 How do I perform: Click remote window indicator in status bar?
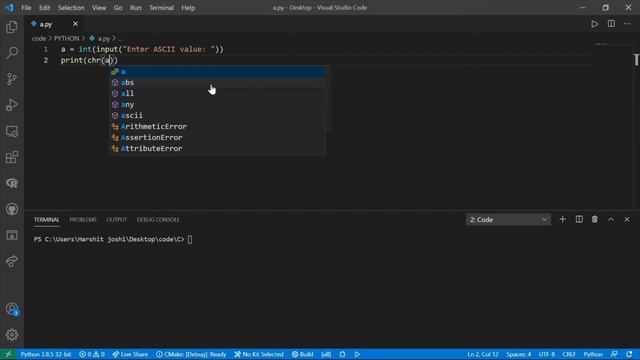[x=8, y=354]
